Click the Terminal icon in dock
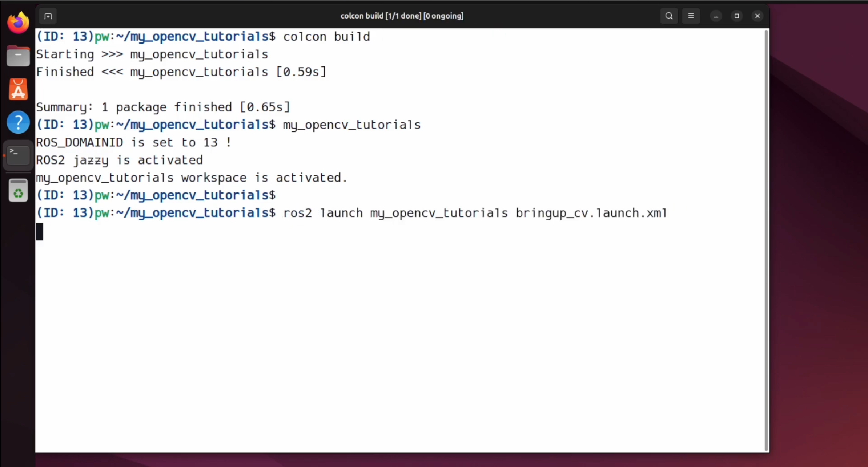 (18, 155)
